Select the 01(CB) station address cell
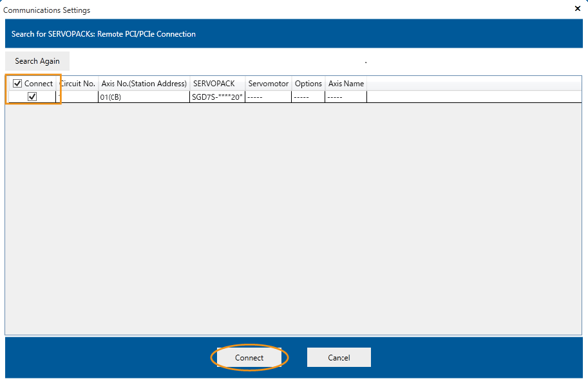Viewport: 588px width, 383px height. (x=143, y=97)
